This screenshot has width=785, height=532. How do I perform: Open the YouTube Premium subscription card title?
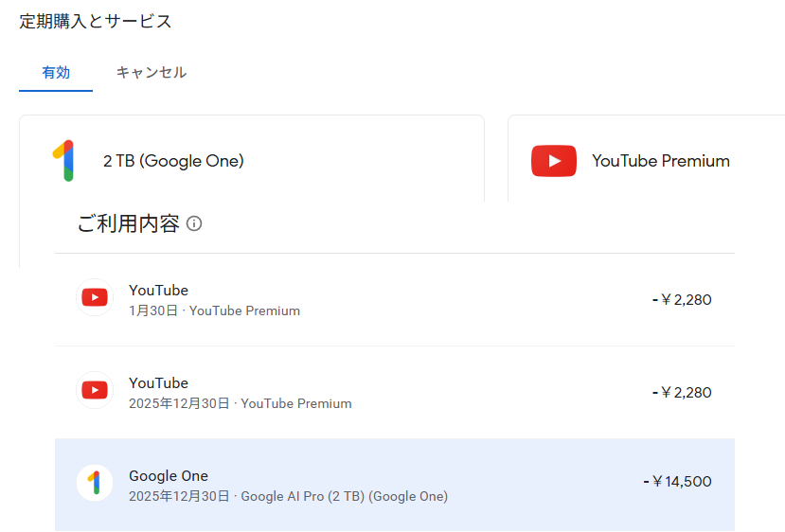point(660,161)
